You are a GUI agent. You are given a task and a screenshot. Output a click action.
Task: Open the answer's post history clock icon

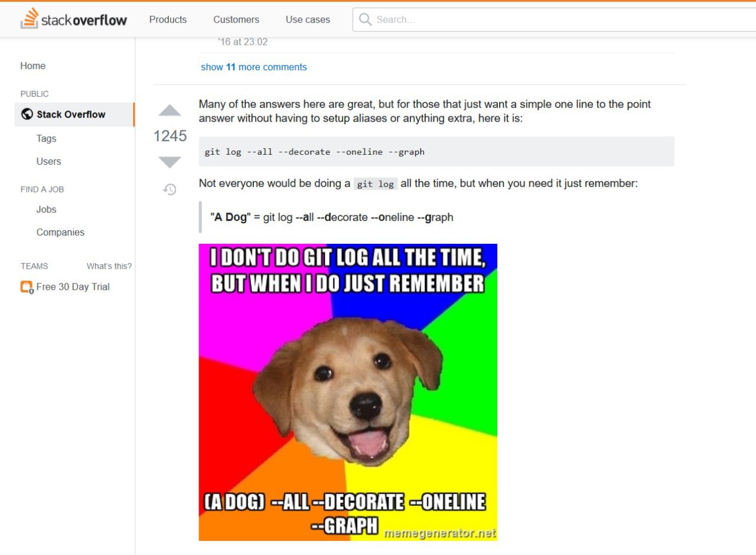[x=170, y=190]
